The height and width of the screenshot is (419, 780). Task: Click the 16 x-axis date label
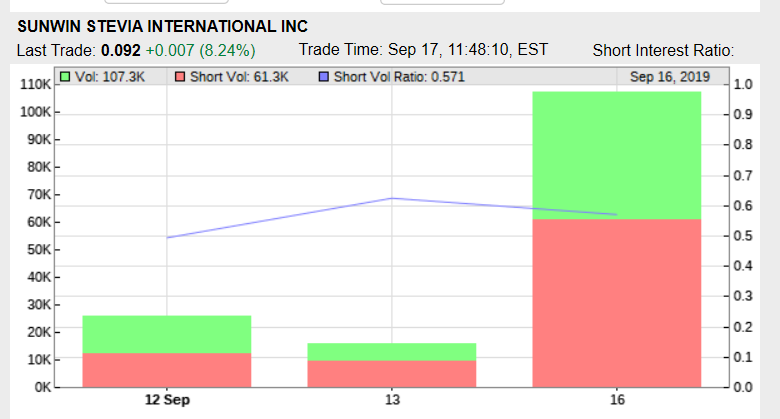(x=617, y=400)
